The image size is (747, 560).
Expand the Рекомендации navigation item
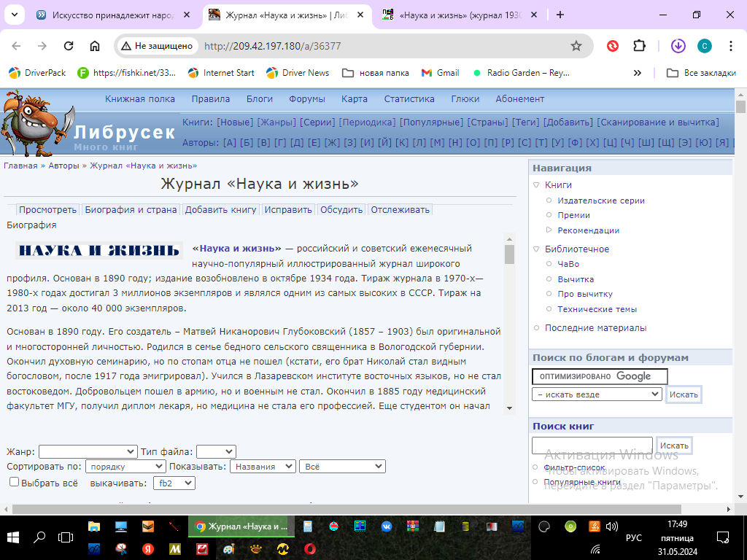(x=549, y=230)
